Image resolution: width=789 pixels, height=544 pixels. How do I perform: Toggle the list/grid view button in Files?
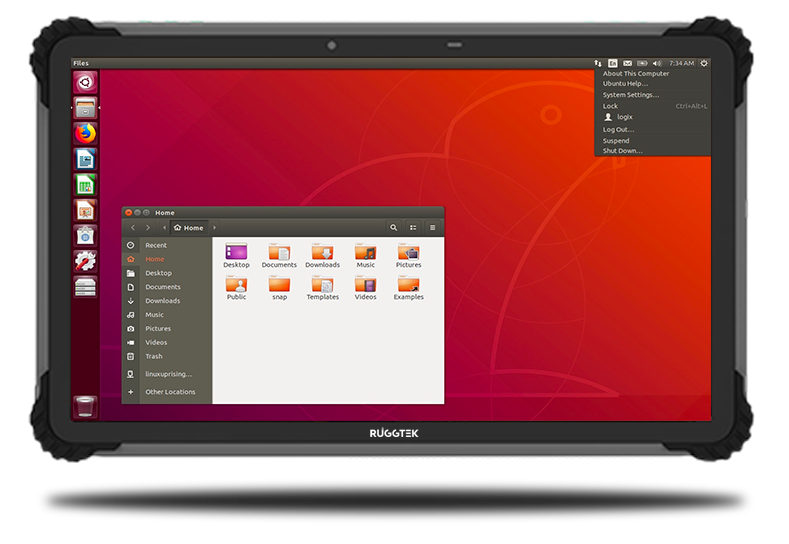[413, 228]
